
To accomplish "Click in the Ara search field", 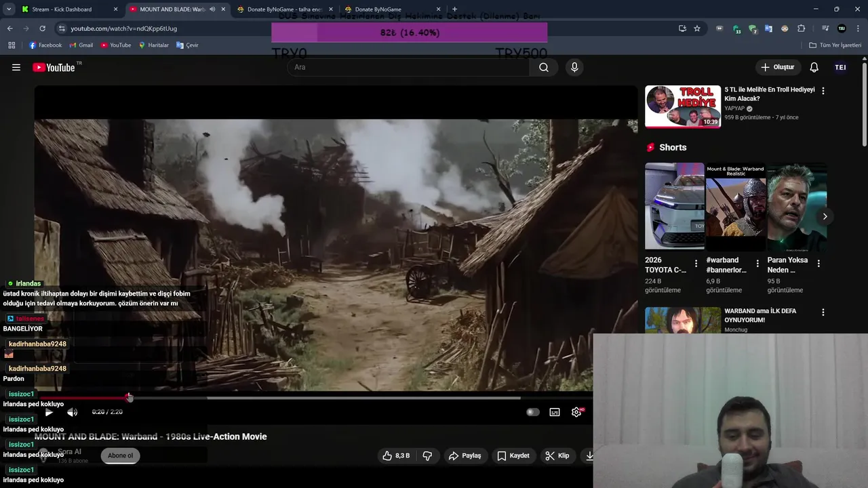I will coord(408,67).
